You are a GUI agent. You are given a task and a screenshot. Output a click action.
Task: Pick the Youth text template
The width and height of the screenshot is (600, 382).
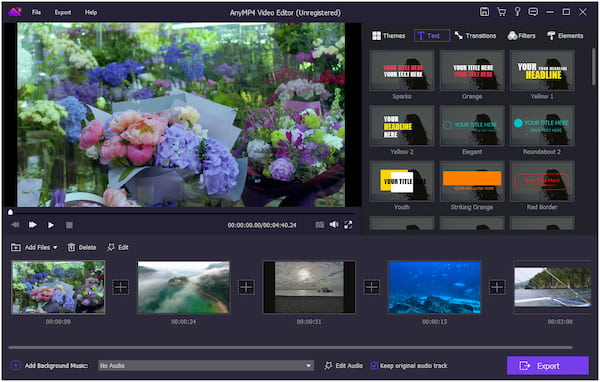pos(402,181)
